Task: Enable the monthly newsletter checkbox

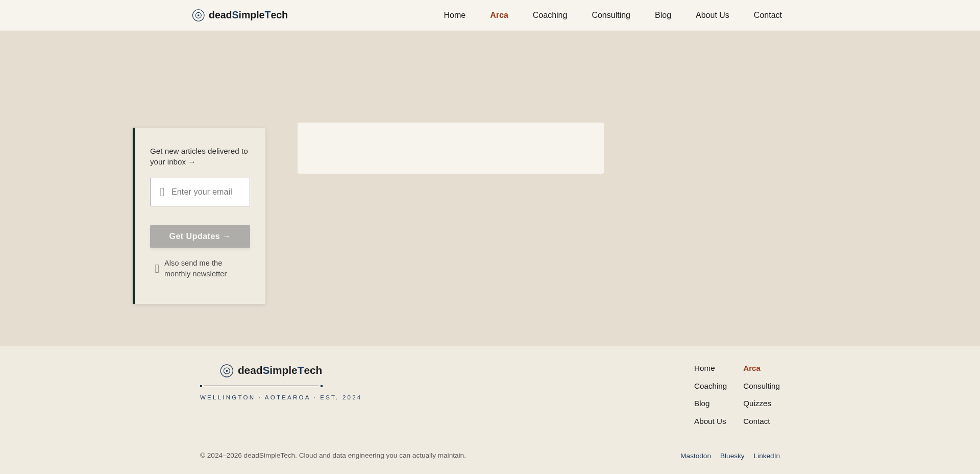Action: 157,269
